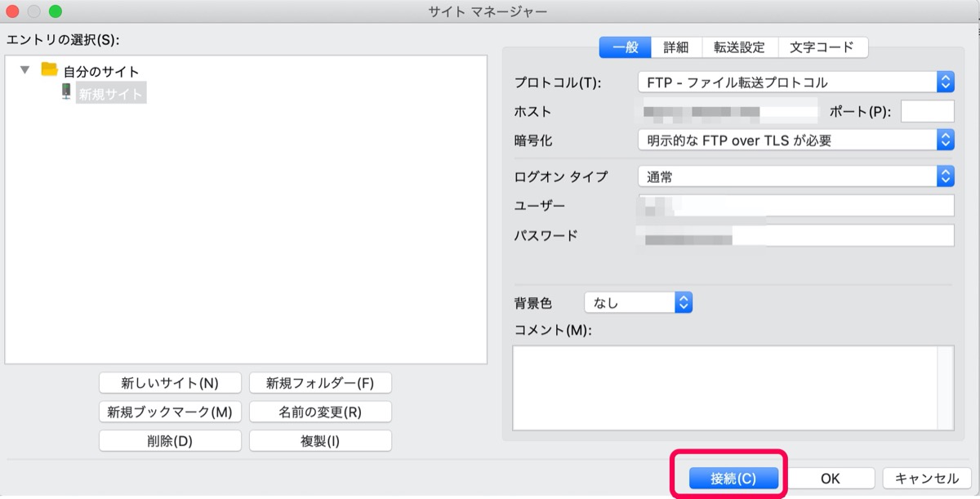Switch to the 一般 tab

pos(626,47)
